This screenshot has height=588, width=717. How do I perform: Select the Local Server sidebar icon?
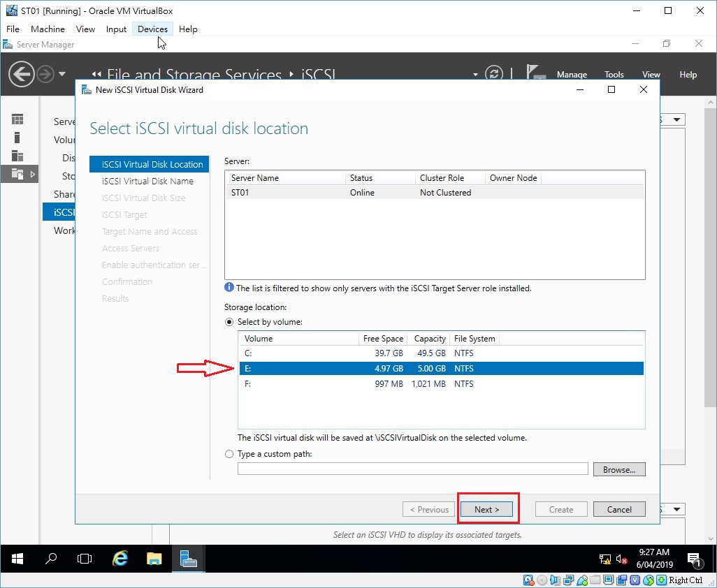17,138
